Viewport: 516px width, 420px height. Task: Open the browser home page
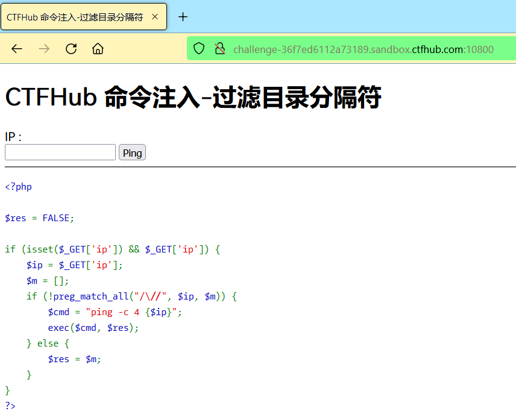pyautogui.click(x=98, y=49)
